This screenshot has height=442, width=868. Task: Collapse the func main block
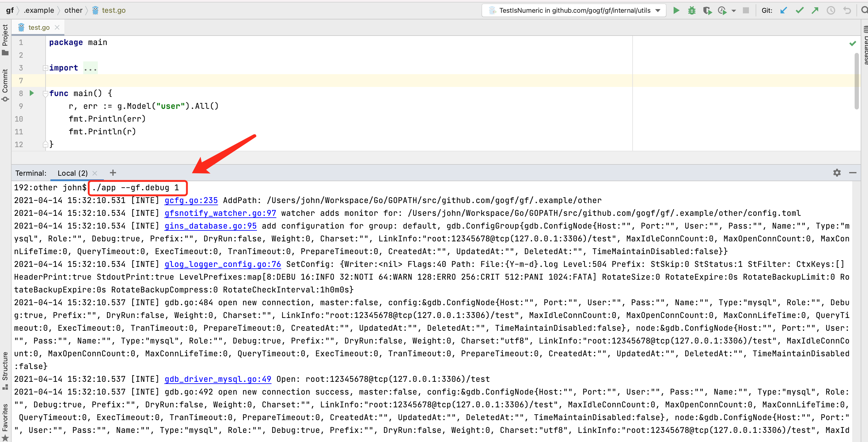pyautogui.click(x=45, y=93)
